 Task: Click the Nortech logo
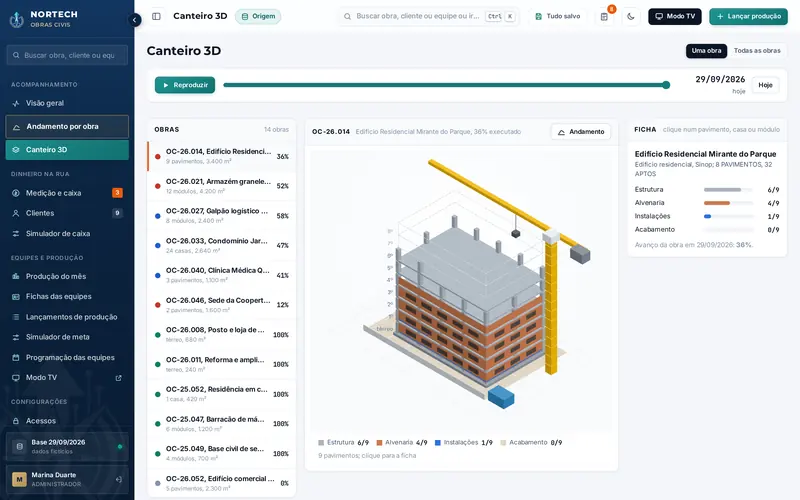point(16,19)
